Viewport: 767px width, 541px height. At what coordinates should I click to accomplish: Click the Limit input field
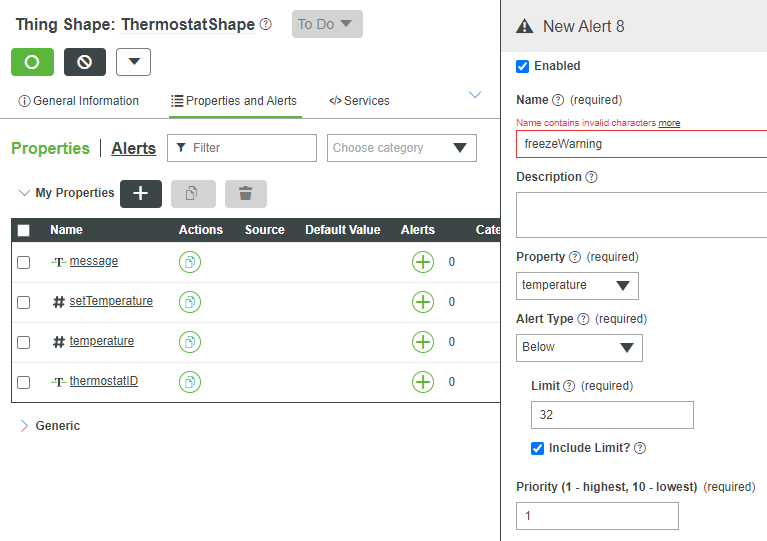tap(611, 414)
